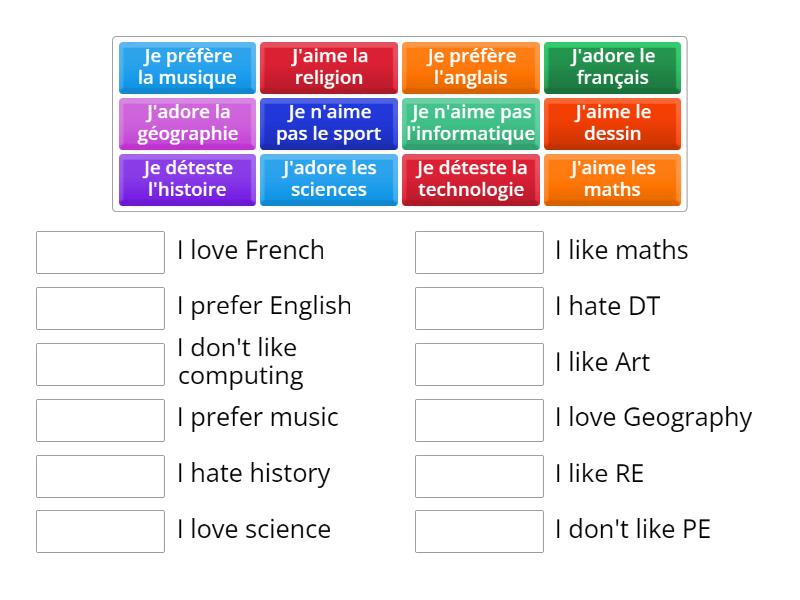Screen dimensions: 800x600
Task: Select the 'Je déteste la technologie' tile
Action: pos(471,180)
